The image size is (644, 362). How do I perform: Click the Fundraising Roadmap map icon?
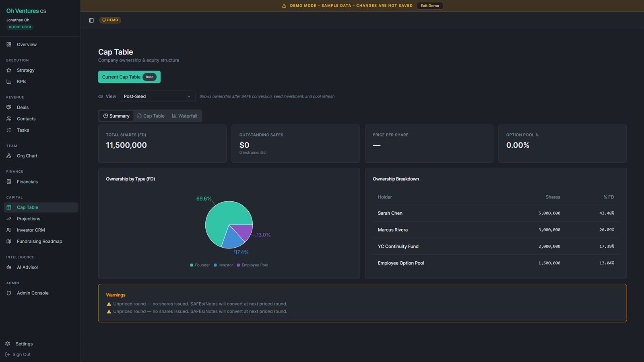coord(9,241)
